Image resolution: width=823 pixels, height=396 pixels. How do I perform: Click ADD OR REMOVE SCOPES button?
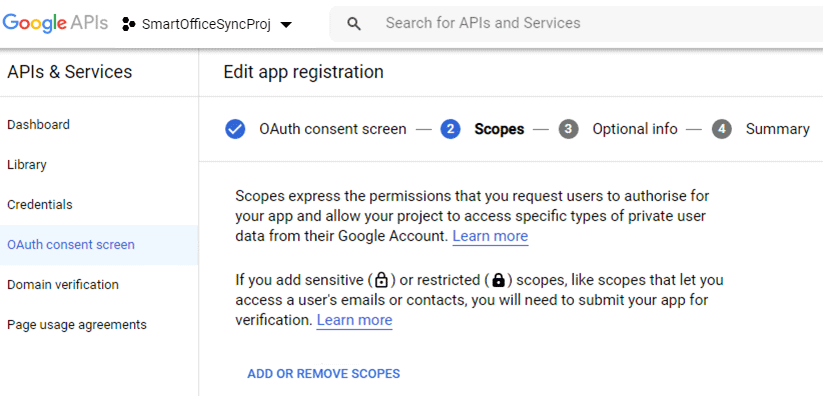(x=324, y=374)
